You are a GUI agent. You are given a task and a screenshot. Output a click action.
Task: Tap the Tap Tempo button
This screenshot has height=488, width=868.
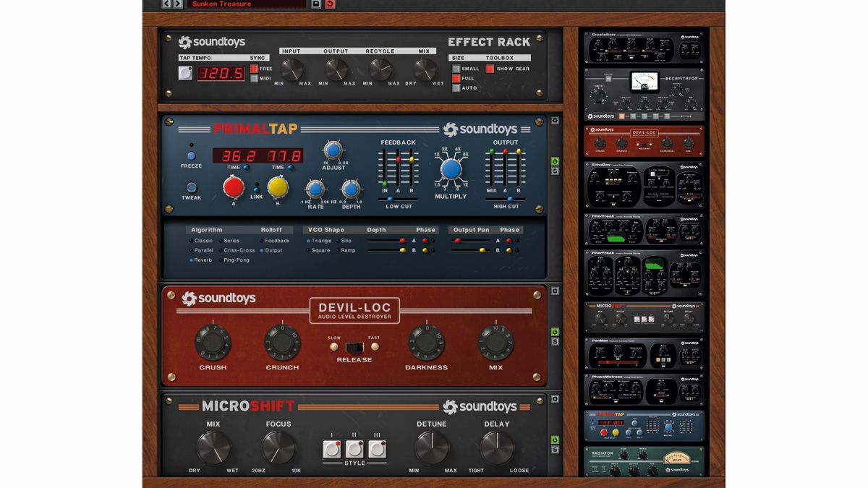tap(186, 73)
